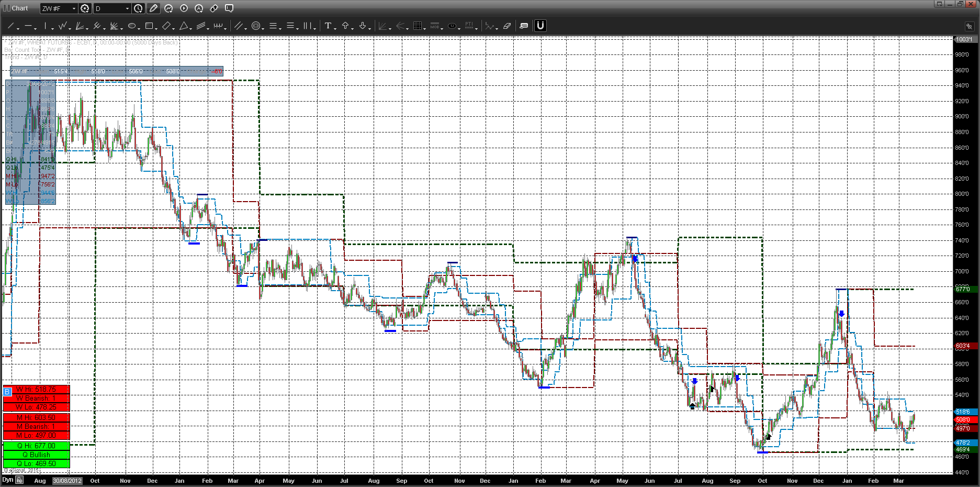Select the trend line drawing tool

10,26
